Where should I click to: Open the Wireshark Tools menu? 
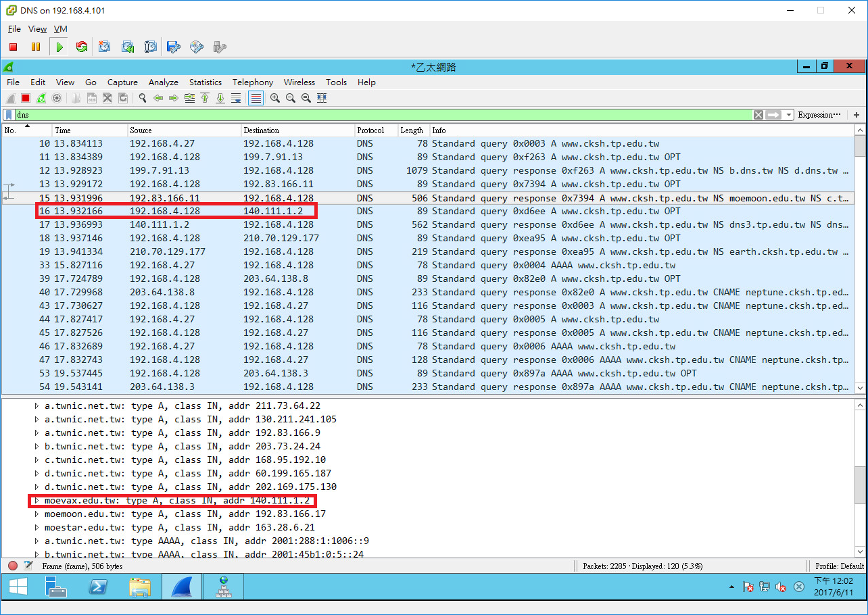click(336, 82)
